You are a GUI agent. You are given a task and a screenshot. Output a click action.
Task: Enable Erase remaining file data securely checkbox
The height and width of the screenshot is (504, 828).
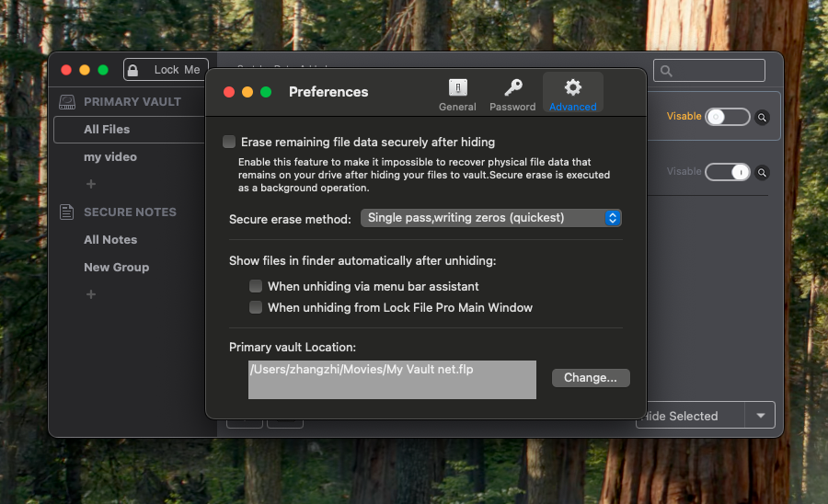pyautogui.click(x=229, y=142)
